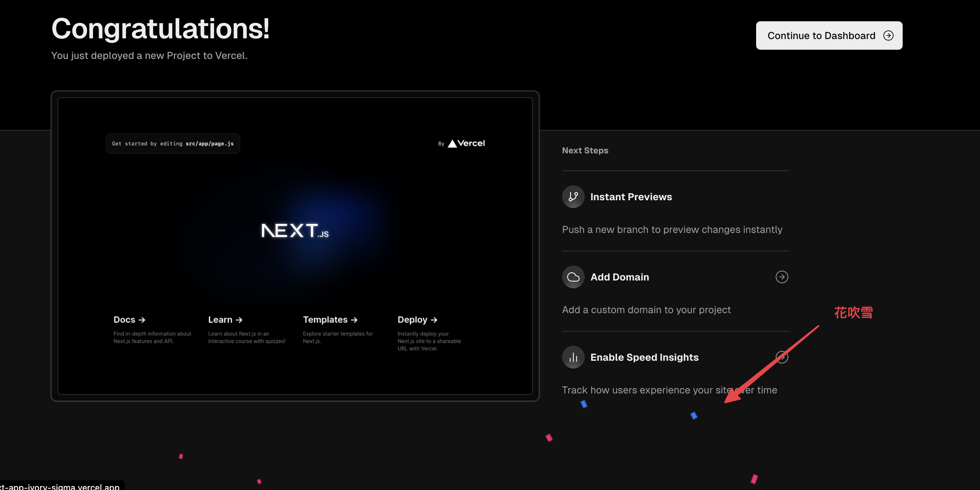Click 'You just deployed a new Project to Vercel.'
Viewport: 980px width, 490px height.
[x=149, y=56]
